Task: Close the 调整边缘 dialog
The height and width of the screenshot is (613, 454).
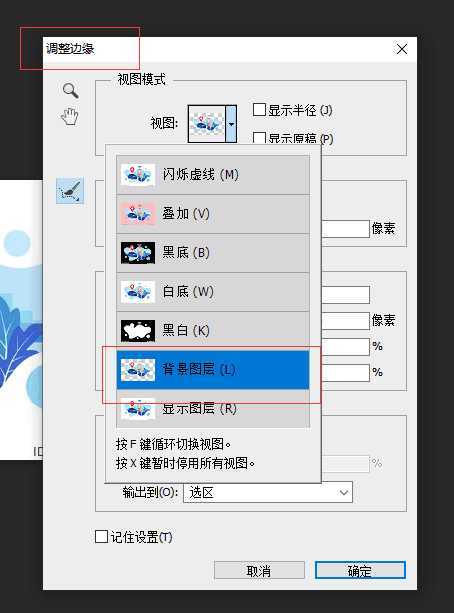Action: [x=402, y=49]
